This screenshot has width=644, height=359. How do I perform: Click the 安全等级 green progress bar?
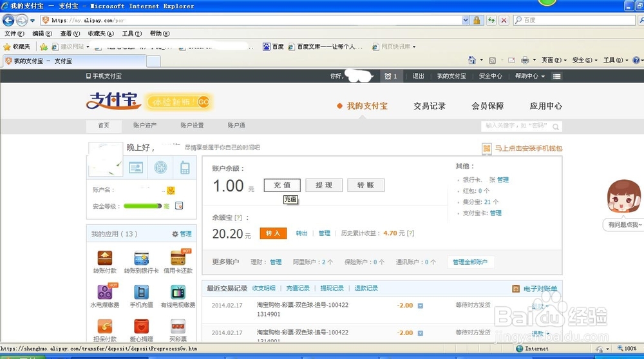pos(142,206)
